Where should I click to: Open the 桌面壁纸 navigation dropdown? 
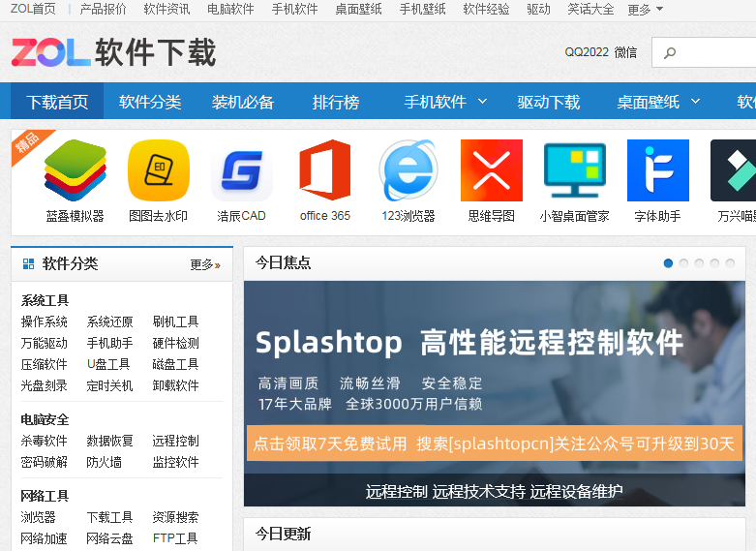click(x=658, y=102)
